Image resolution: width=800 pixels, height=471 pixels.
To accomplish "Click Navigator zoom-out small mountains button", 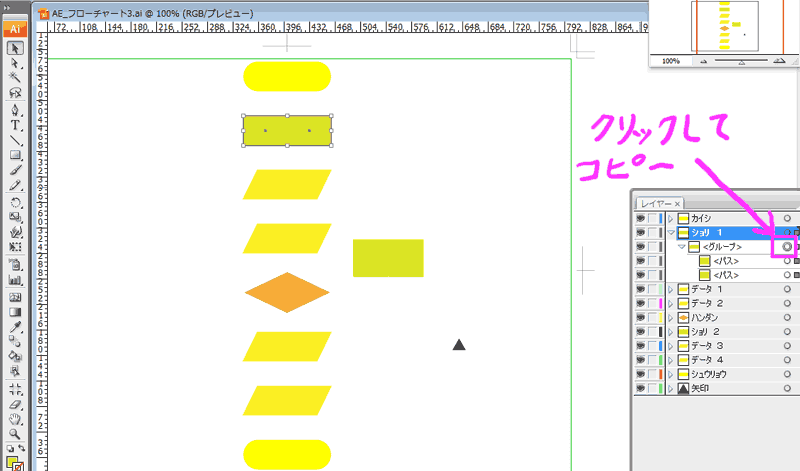I will [704, 62].
